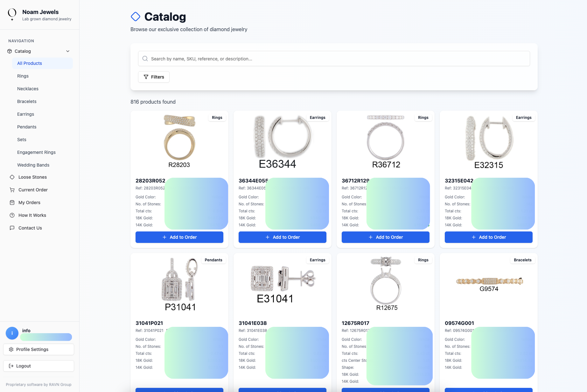Log out using Logout button
Image resolution: width=587 pixels, height=392 pixels.
tap(38, 366)
